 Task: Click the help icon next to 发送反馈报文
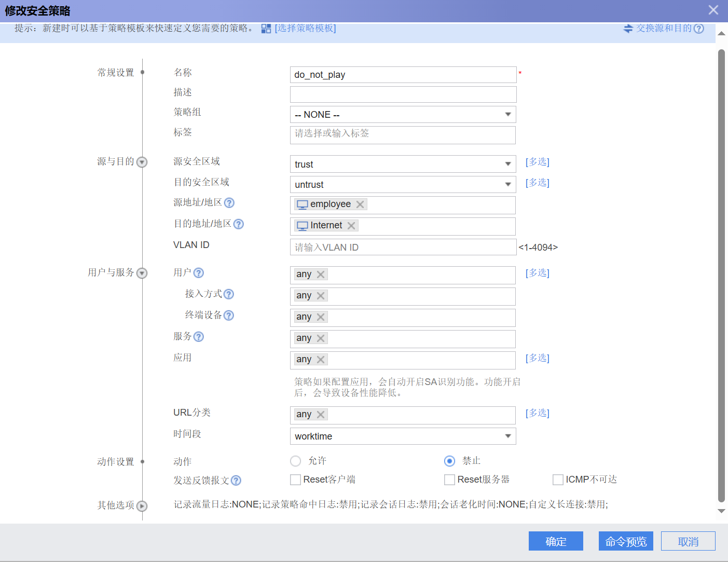point(236,481)
